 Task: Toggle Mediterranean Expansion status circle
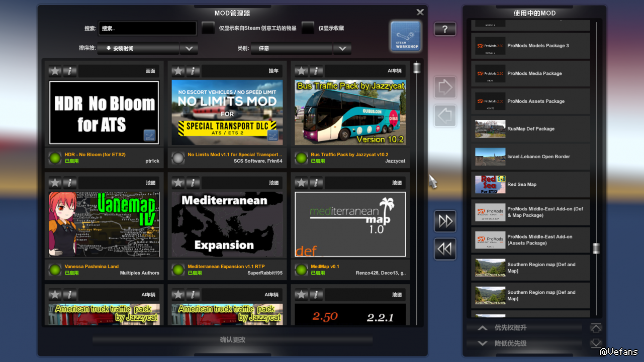click(178, 270)
